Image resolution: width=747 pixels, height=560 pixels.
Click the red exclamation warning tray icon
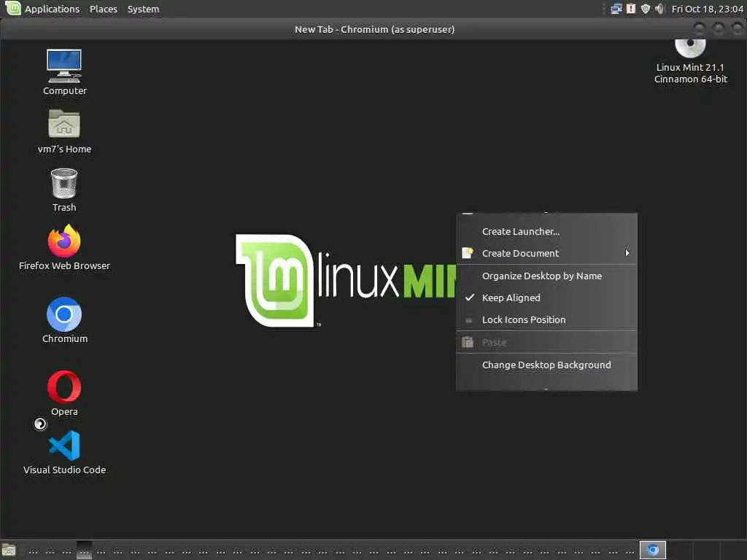631,9
